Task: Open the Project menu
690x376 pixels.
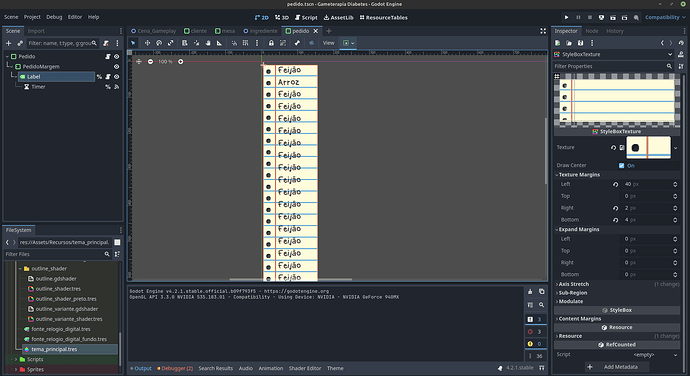Action: 32,17
